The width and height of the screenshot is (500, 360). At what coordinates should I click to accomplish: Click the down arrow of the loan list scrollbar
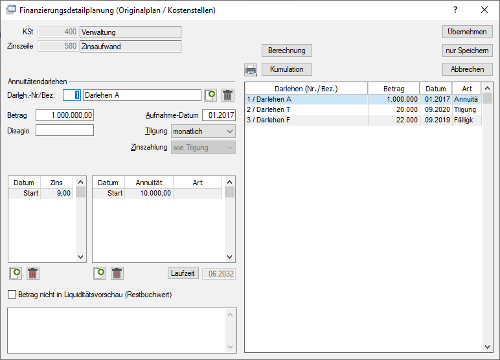[487, 347]
